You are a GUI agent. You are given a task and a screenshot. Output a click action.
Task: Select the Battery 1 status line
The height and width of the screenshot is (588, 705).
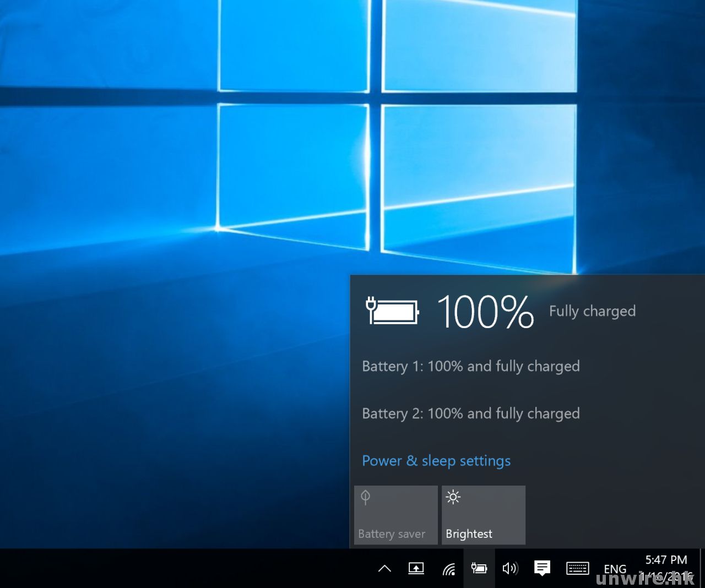point(470,366)
